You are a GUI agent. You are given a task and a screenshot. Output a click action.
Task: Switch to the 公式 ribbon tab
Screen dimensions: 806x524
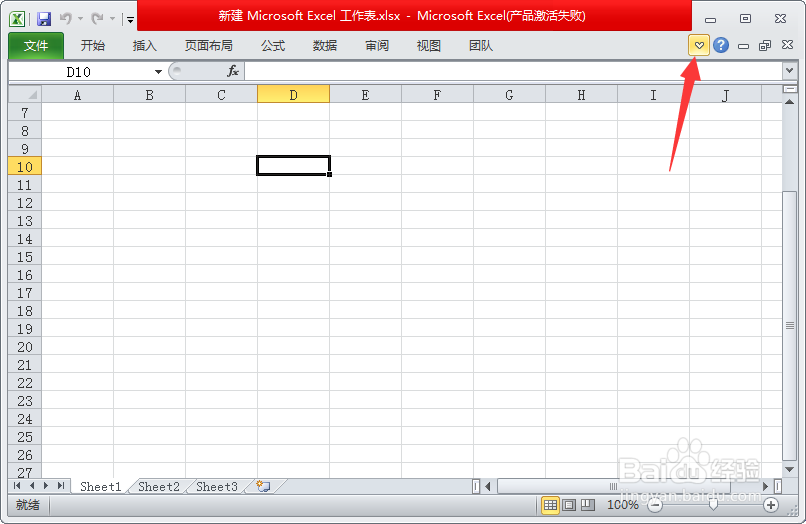point(273,46)
